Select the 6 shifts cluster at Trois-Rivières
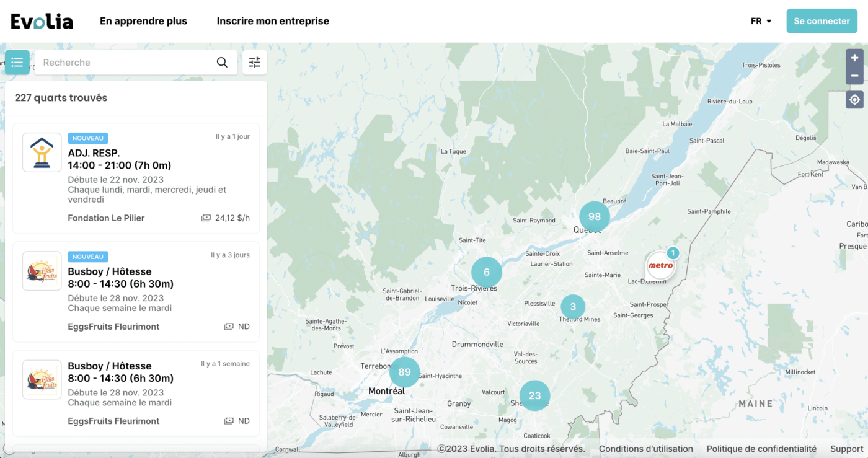 486,272
